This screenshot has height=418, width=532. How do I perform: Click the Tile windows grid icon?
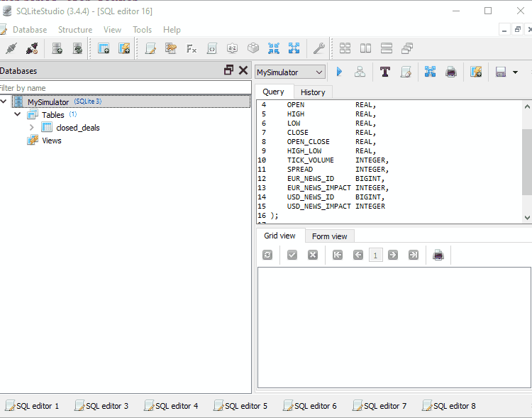click(x=345, y=48)
